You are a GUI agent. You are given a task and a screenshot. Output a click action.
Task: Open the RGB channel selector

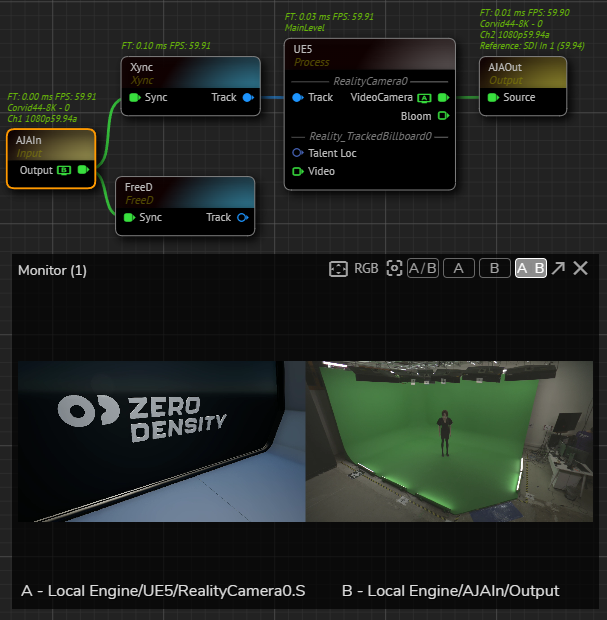click(x=366, y=269)
